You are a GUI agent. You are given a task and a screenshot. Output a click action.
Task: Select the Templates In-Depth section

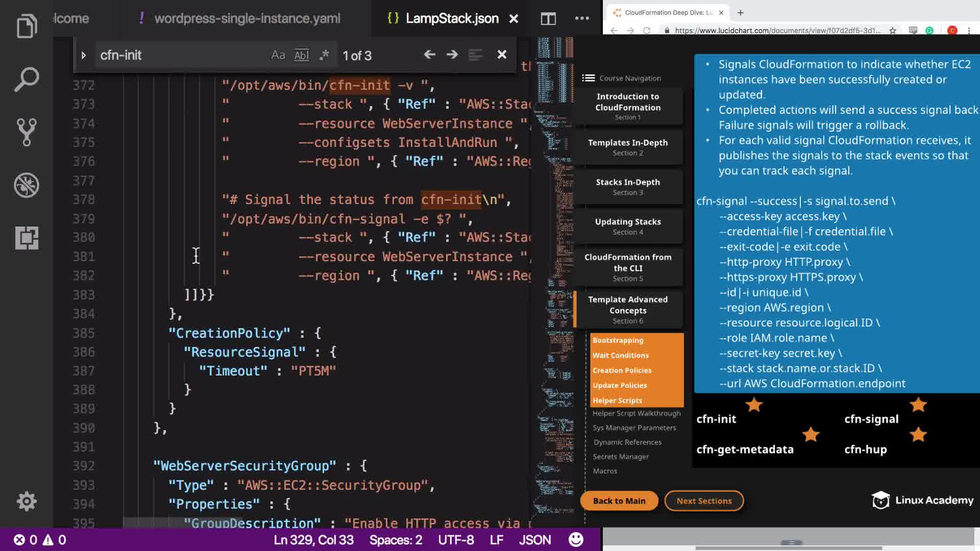coord(628,147)
